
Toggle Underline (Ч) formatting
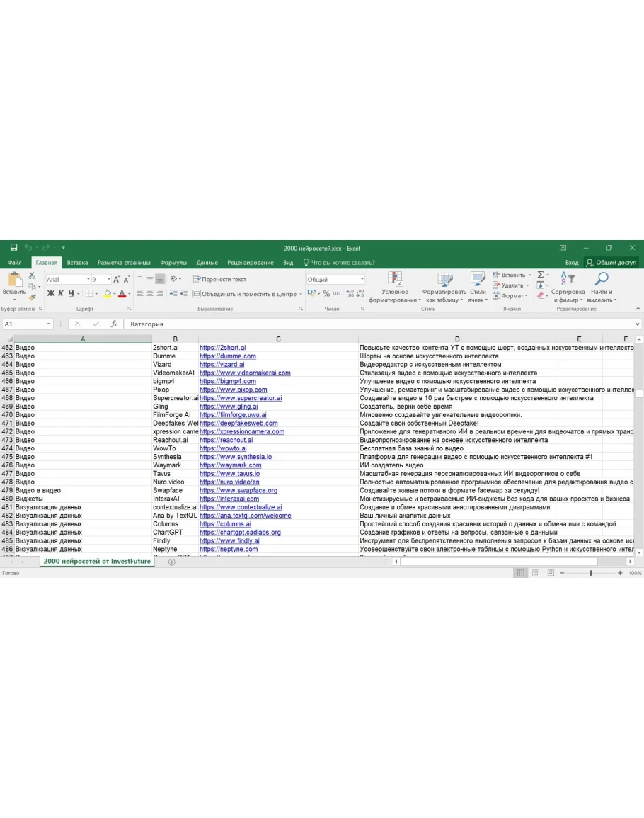click(71, 294)
